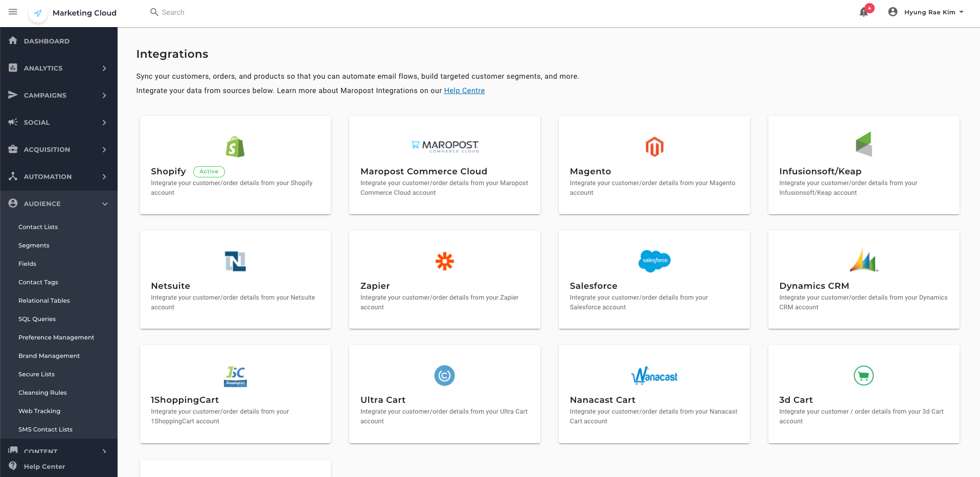Click the Dynamics CRM logo
This screenshot has width=980, height=477.
click(863, 260)
